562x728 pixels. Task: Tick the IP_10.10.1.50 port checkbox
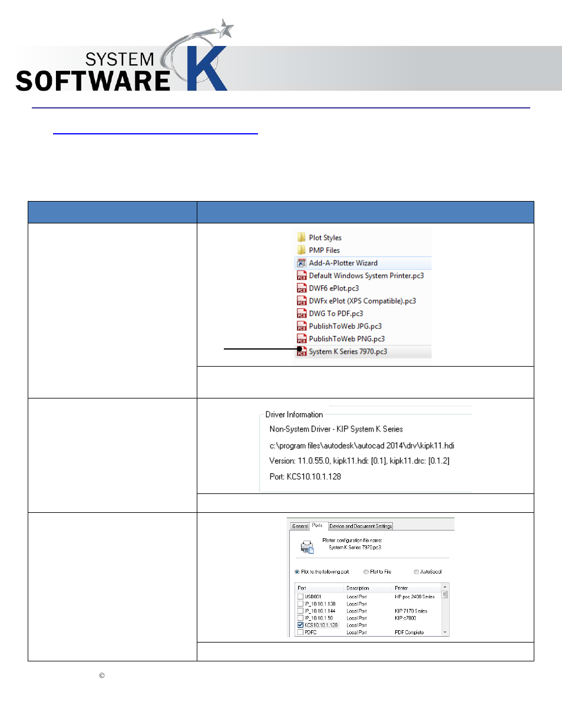tap(300, 618)
